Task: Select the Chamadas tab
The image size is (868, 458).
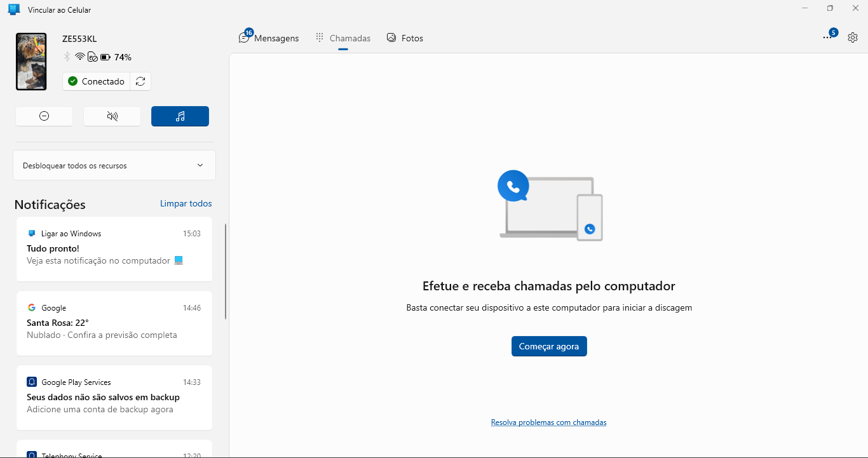Action: (x=343, y=38)
